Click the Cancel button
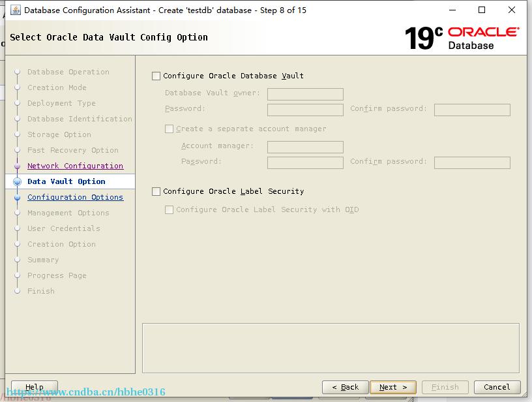 tap(497, 387)
